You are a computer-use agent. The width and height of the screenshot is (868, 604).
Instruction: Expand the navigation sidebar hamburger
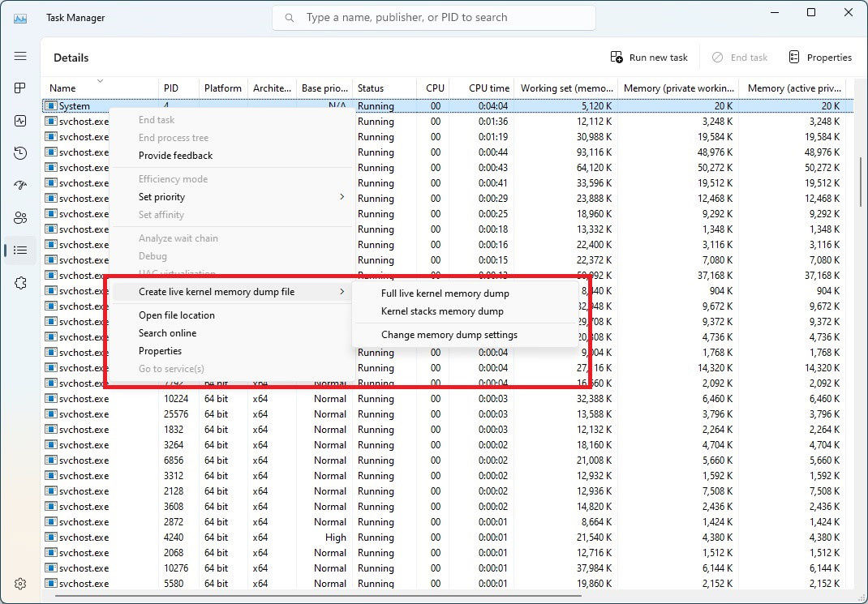pyautogui.click(x=20, y=56)
